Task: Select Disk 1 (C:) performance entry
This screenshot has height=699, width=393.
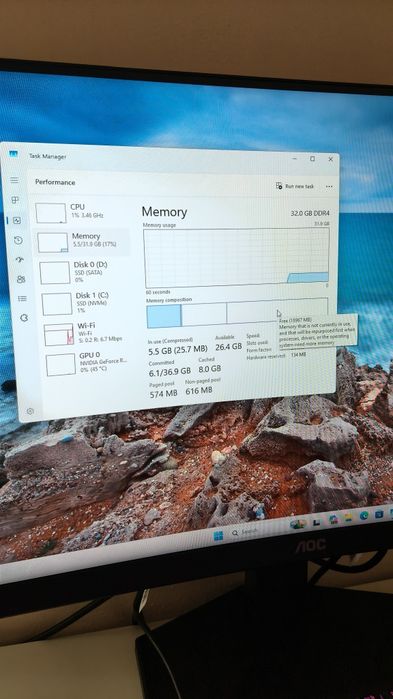Action: [86, 303]
